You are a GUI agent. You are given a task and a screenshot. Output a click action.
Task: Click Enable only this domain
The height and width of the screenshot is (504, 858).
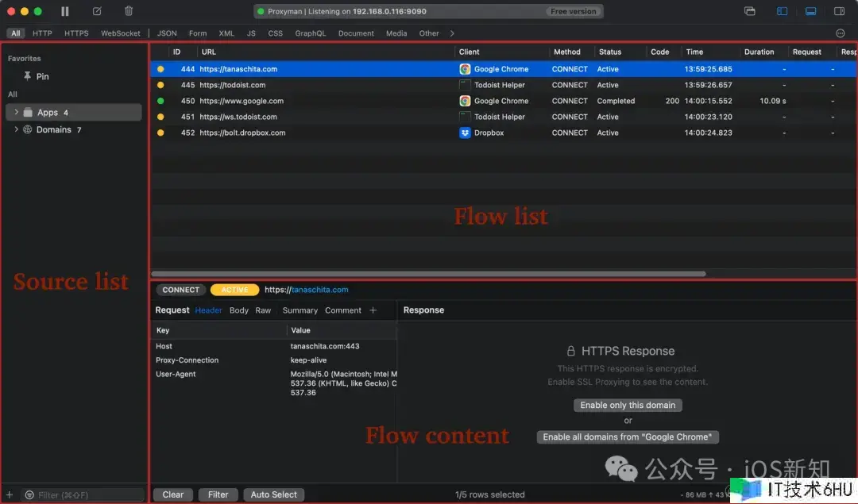tap(628, 405)
